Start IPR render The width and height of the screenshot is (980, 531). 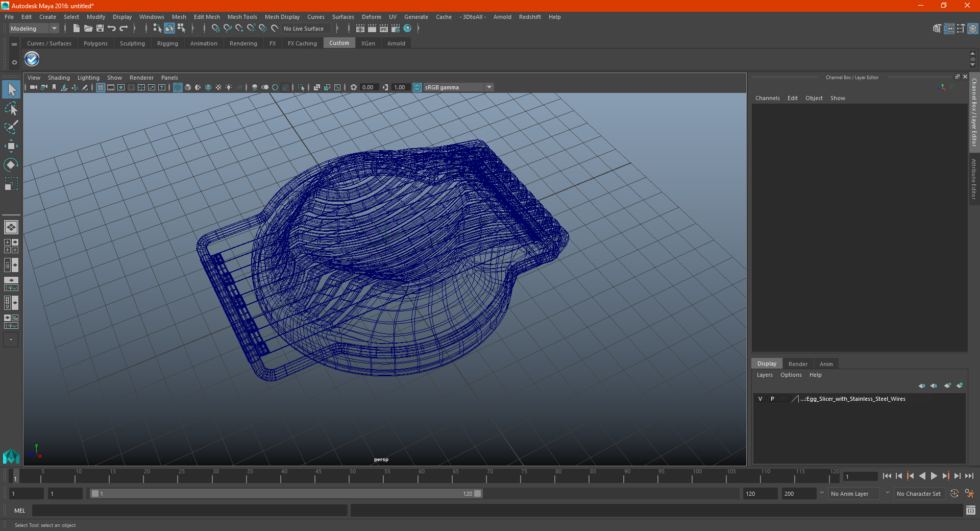point(384,29)
